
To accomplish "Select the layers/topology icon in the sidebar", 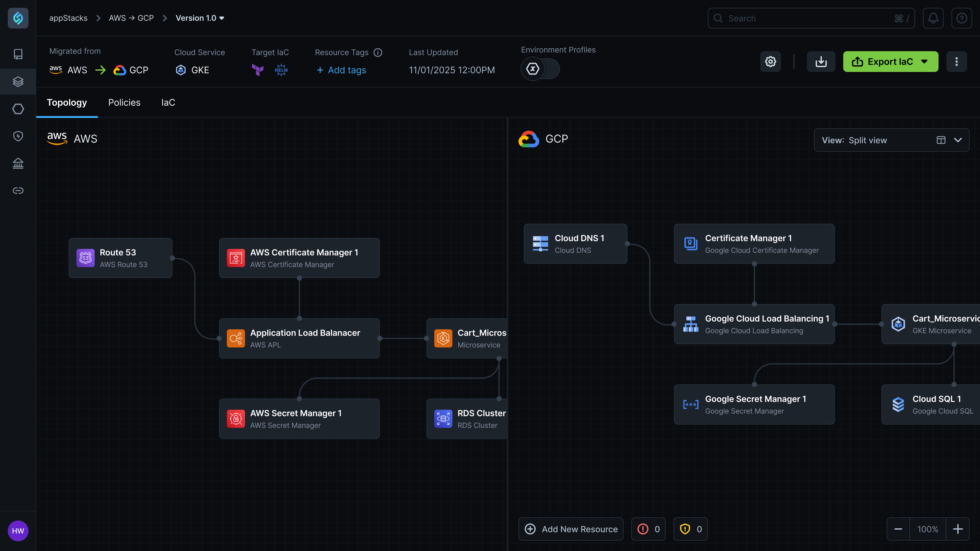I will tap(17, 81).
